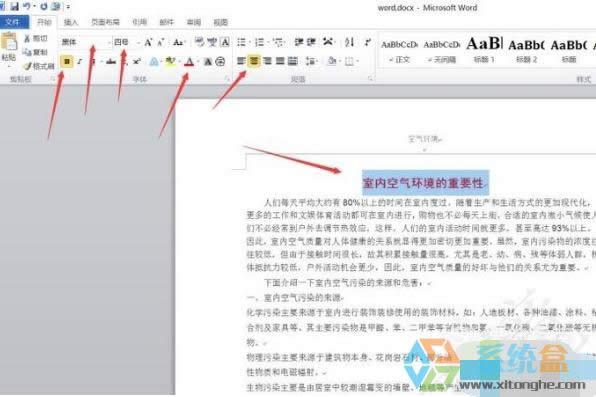Click the Paste (粘贴) button
Viewport: 596px width, 397px height.
[x=9, y=49]
